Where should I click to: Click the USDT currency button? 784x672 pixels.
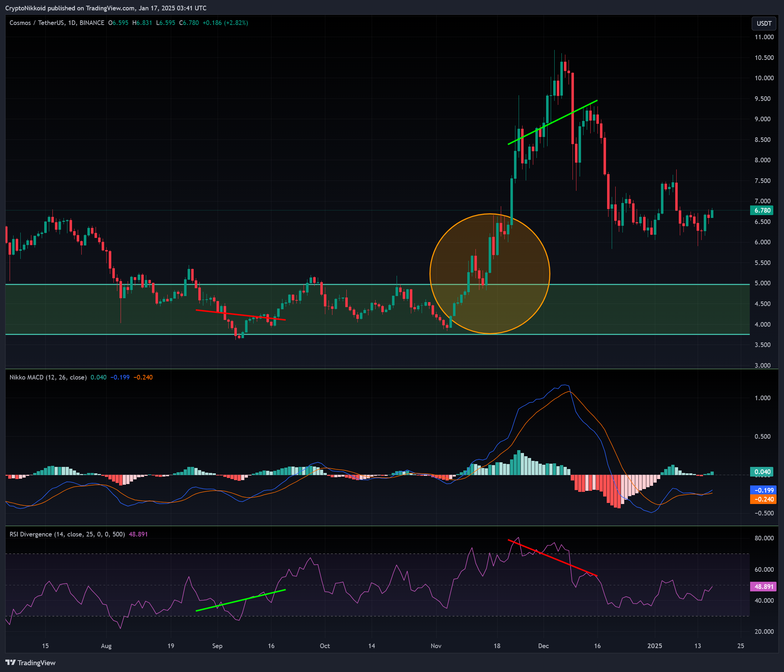coord(764,24)
